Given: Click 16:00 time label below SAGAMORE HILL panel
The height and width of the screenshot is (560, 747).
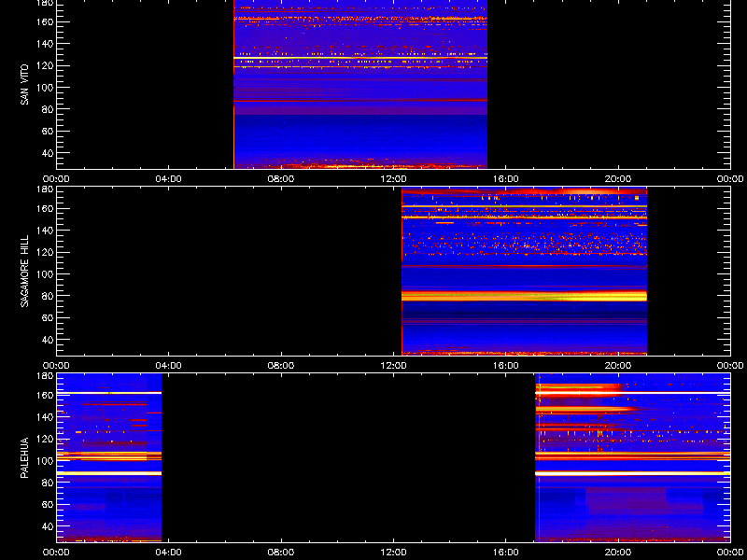Looking at the screenshot, I should tap(506, 366).
